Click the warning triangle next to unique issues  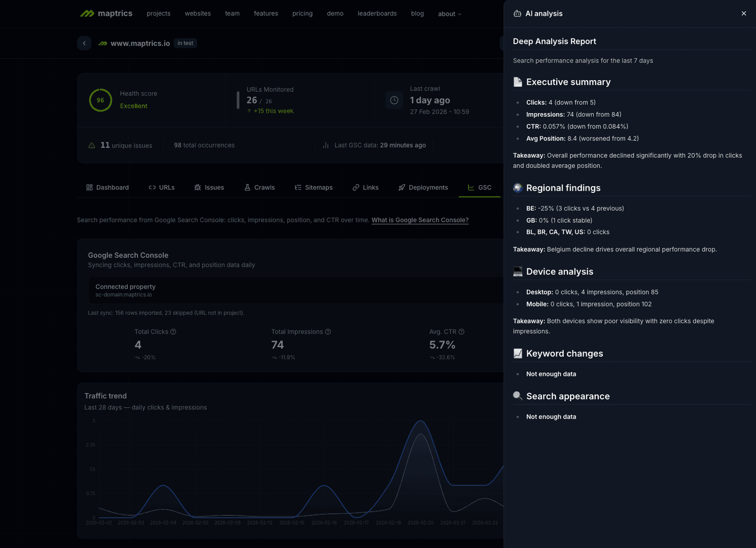click(x=92, y=145)
